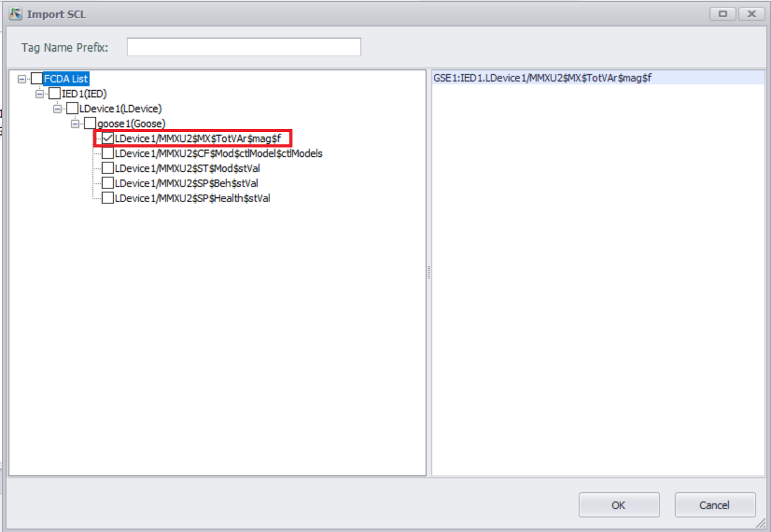Screen dimensions: 771x532
Task: Uncheck the TotVAr$mag$f checkbox
Action: 108,138
